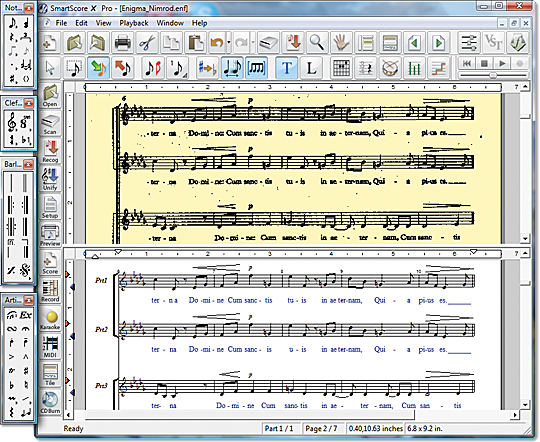Select the L lyrics tool
Image resolution: width=540 pixels, height=442 pixels.
(311, 68)
